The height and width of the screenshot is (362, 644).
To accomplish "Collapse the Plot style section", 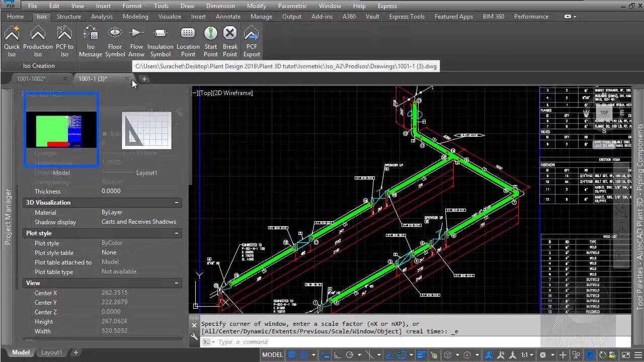I will coord(177,233).
